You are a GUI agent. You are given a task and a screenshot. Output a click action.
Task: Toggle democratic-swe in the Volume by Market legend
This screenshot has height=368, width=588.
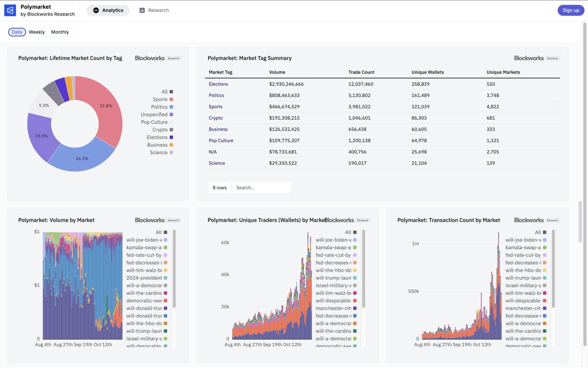(x=147, y=301)
